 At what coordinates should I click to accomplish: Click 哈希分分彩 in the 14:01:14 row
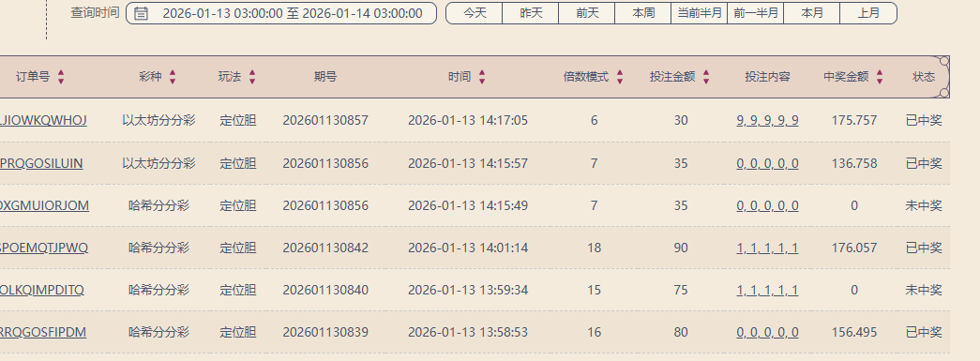[x=158, y=248]
